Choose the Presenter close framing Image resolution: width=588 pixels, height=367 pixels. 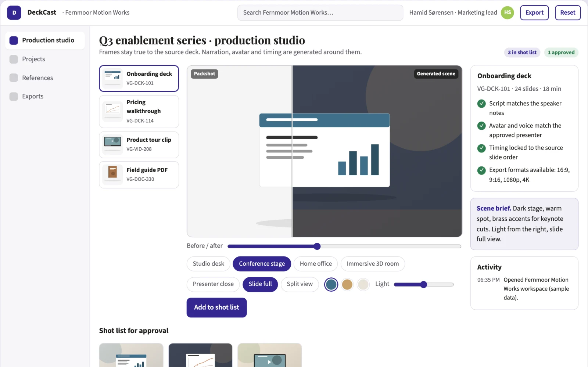[213, 284]
